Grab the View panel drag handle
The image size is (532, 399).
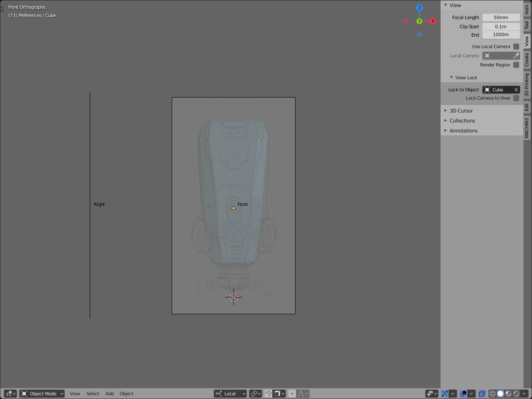coord(518,5)
